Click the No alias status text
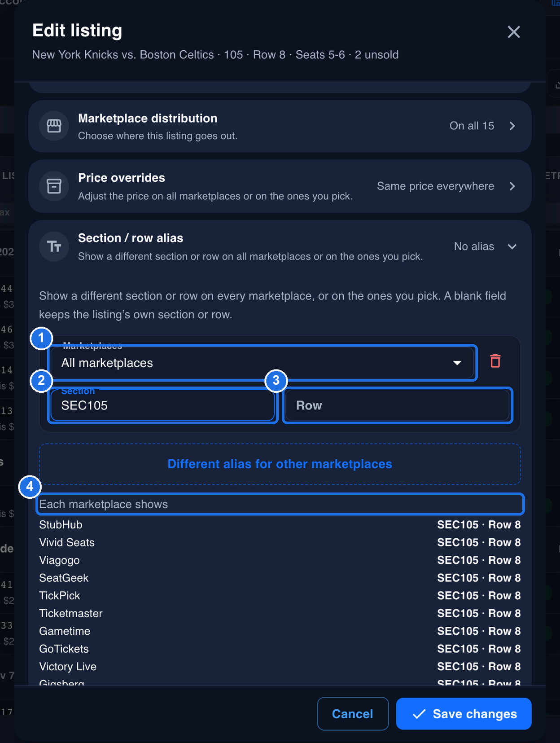 tap(474, 246)
